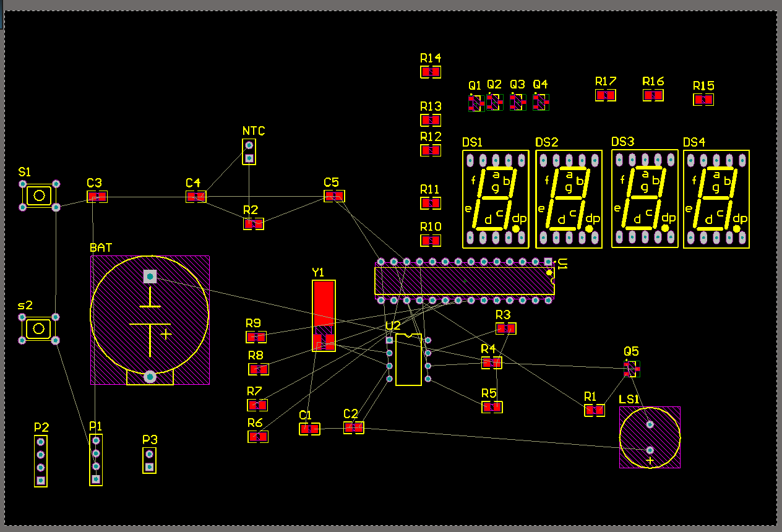Select the LS1 buzzer footprint
The height and width of the screenshot is (532, 782).
[x=650, y=437]
